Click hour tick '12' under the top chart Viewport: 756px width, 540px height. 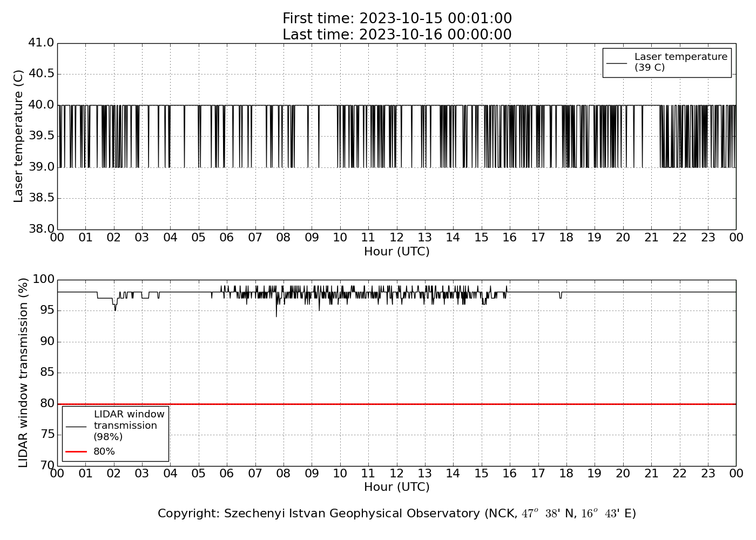396,238
